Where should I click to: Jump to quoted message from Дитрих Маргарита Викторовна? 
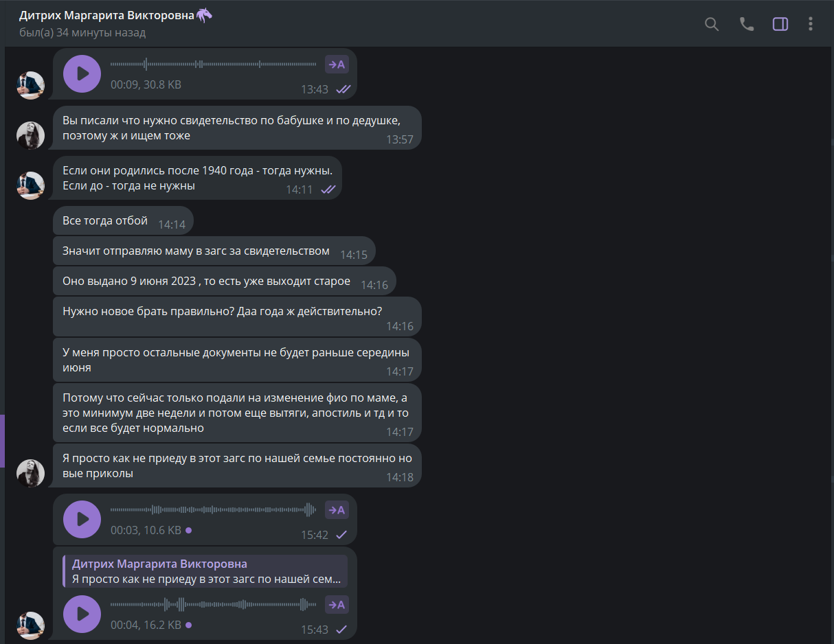click(x=205, y=571)
